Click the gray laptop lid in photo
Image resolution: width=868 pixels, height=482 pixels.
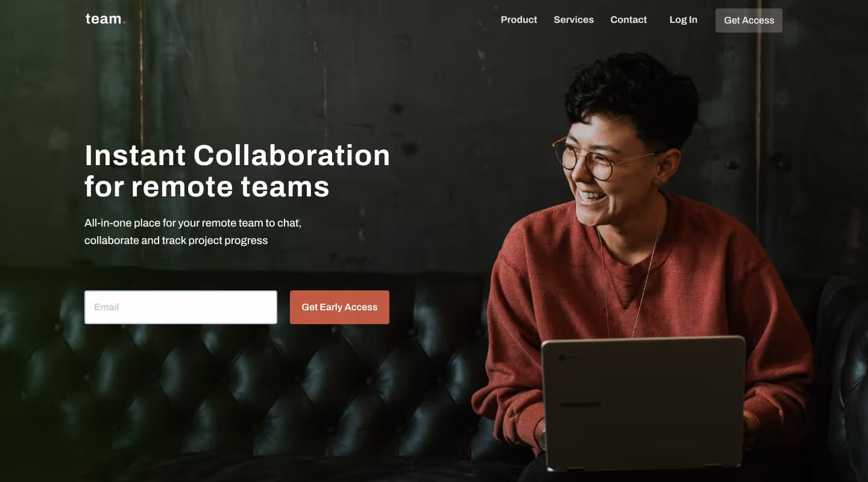pos(644,401)
